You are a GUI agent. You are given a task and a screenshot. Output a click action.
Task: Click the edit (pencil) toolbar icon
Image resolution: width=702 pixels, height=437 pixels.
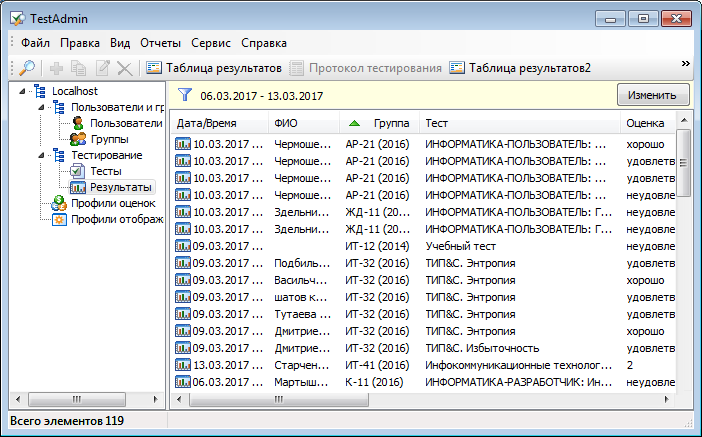tap(103, 68)
